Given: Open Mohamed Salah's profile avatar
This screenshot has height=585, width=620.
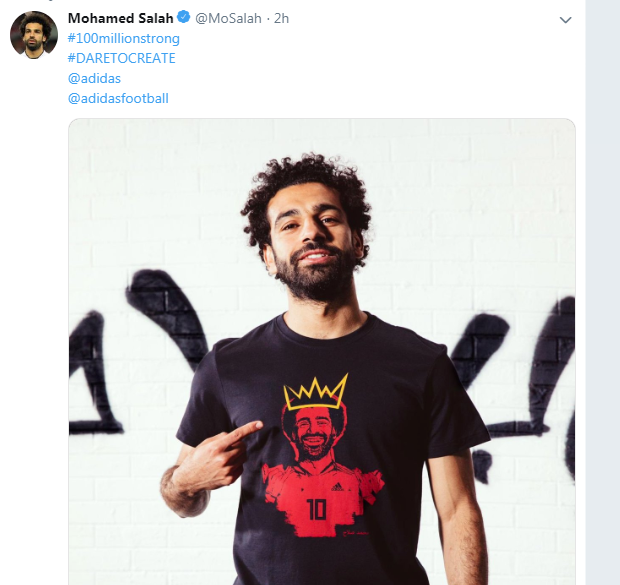Looking at the screenshot, I should pyautogui.click(x=34, y=35).
